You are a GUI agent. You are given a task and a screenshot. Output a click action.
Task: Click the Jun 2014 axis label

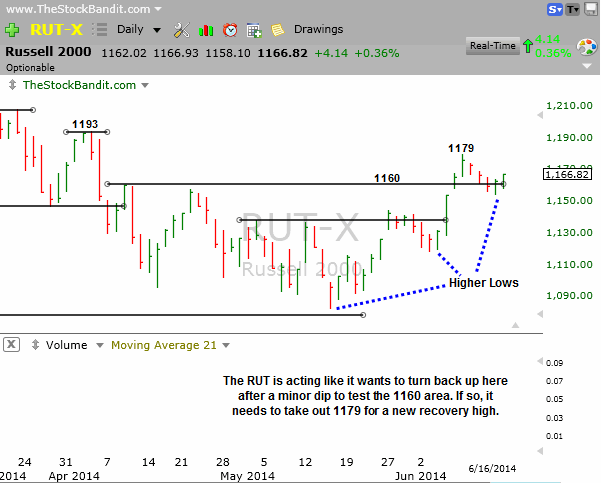click(420, 476)
